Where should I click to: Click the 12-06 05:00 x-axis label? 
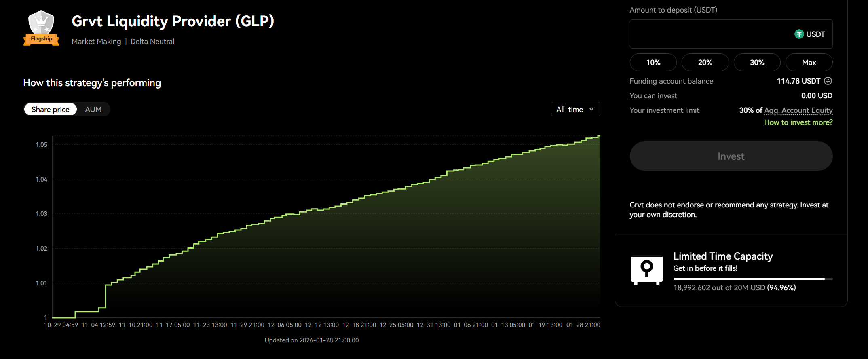point(285,325)
